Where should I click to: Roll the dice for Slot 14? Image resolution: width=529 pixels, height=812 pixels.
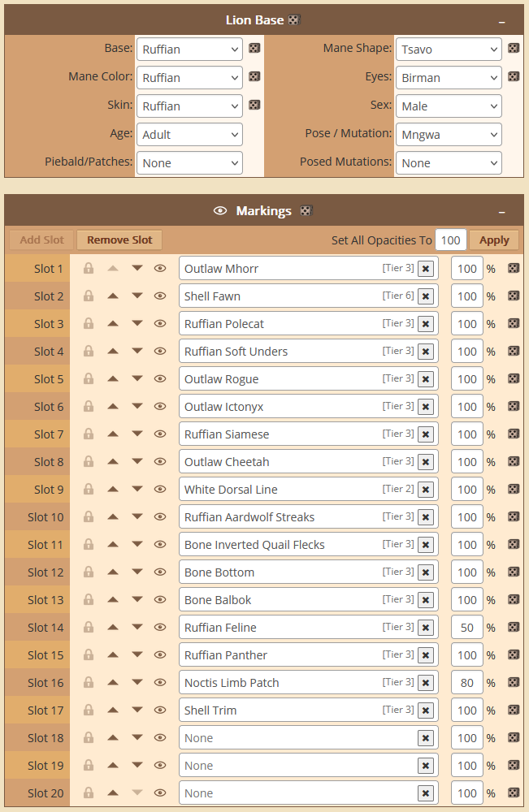click(x=514, y=627)
